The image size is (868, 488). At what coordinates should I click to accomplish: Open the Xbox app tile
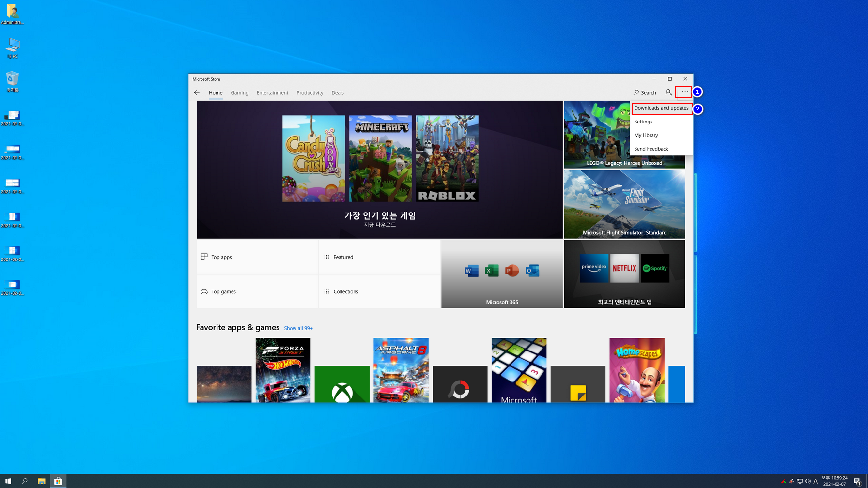coord(342,384)
